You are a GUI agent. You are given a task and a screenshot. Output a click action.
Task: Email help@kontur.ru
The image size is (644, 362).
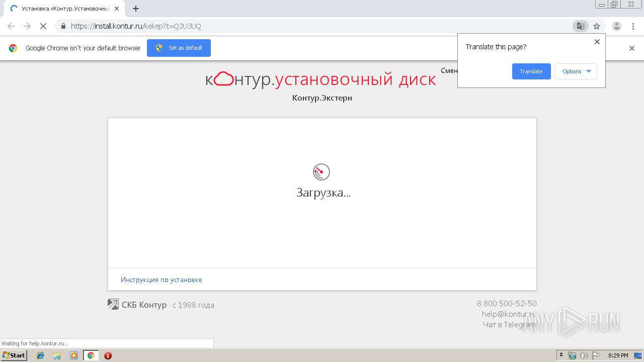509,314
